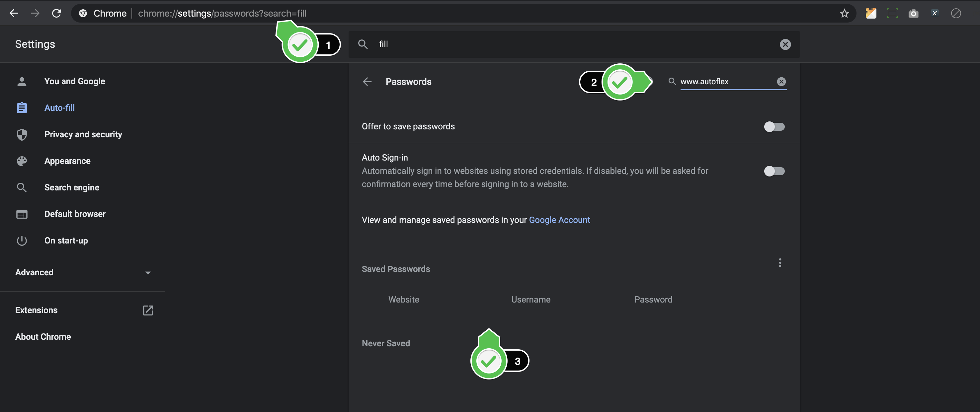Open Saved Passwords three-dot menu
The height and width of the screenshot is (412, 980).
tap(779, 263)
